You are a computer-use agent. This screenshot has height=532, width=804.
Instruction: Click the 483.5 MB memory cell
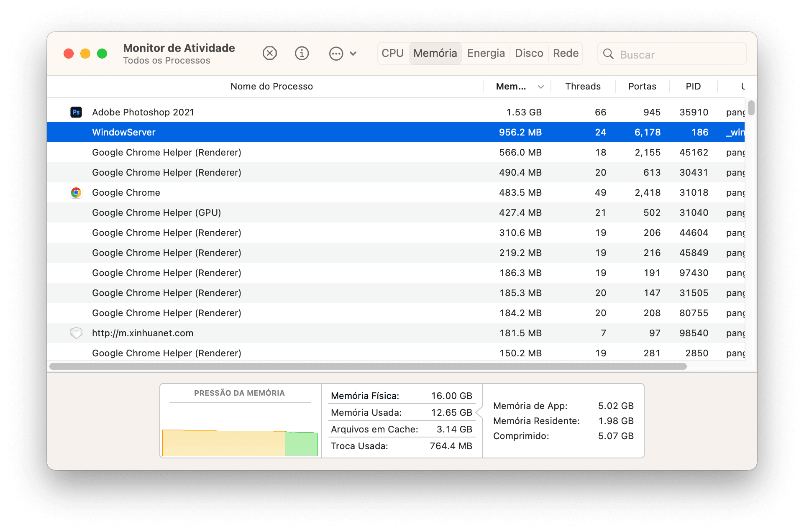520,192
